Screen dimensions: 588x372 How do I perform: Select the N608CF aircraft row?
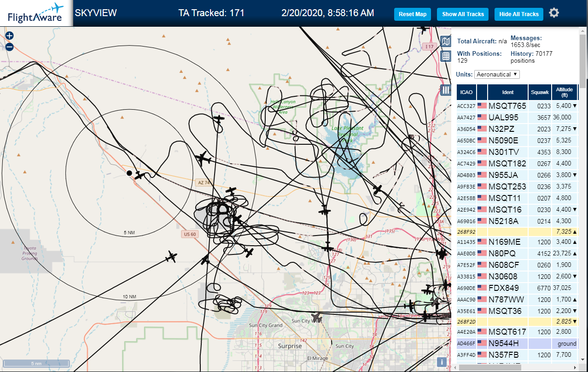pyautogui.click(x=517, y=265)
